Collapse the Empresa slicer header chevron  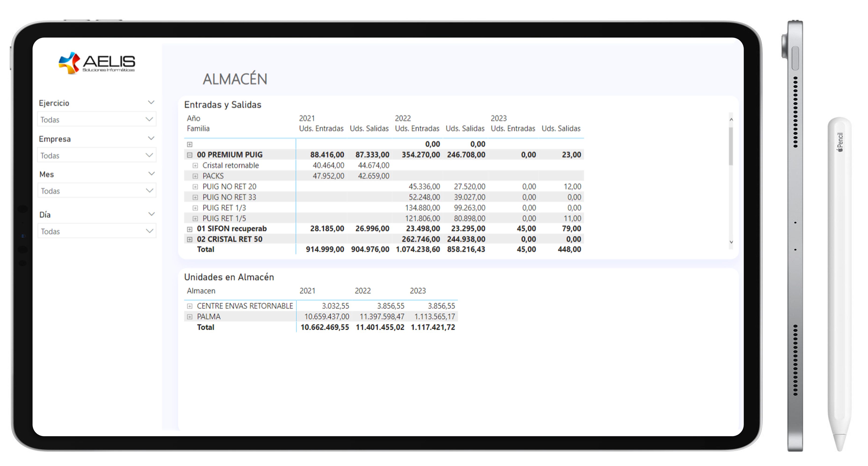151,138
